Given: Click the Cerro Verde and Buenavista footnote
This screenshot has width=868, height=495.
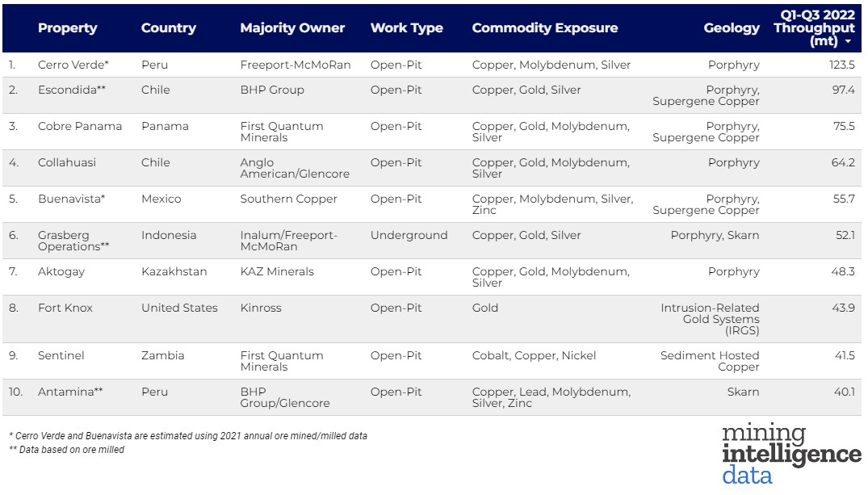Looking at the screenshot, I should pos(187,436).
